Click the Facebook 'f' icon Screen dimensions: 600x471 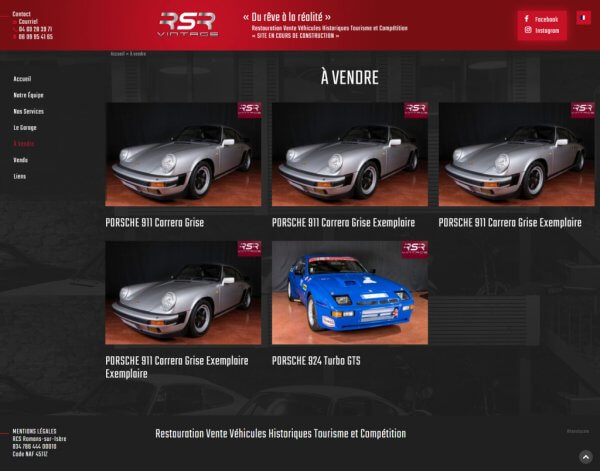(527, 19)
